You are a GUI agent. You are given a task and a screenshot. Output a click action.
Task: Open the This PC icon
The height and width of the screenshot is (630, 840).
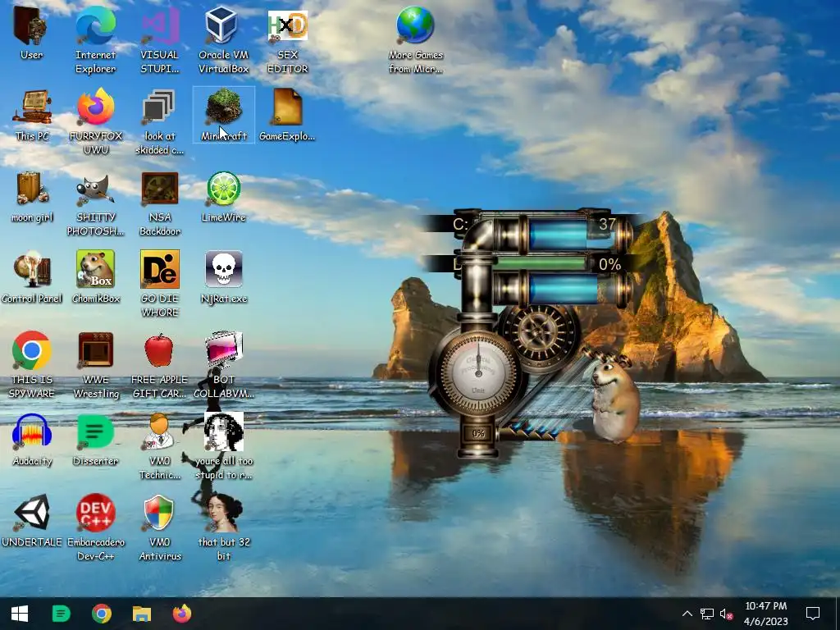click(32, 107)
